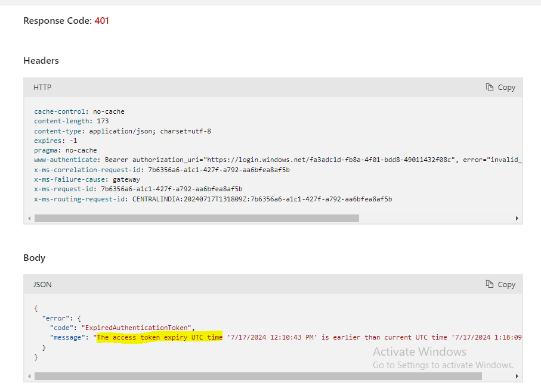
Task: Click the JSON label on the Body panel
Action: click(x=42, y=284)
